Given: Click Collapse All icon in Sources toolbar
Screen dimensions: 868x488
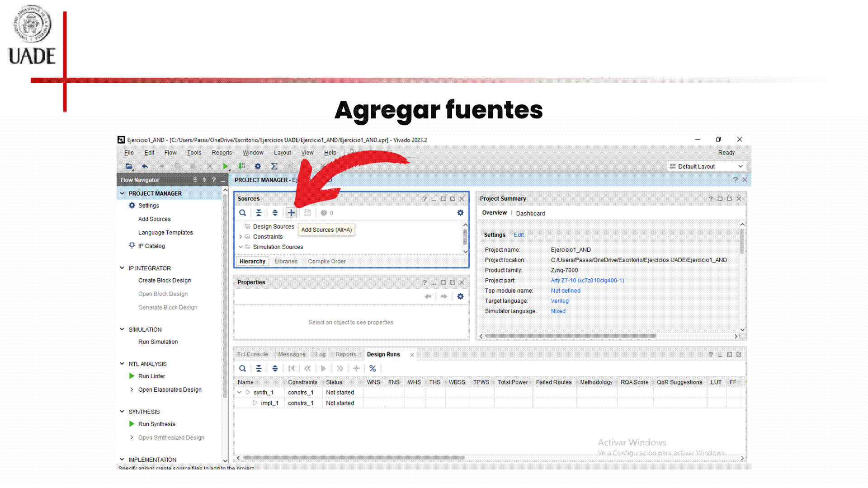Looking at the screenshot, I should pyautogui.click(x=259, y=213).
